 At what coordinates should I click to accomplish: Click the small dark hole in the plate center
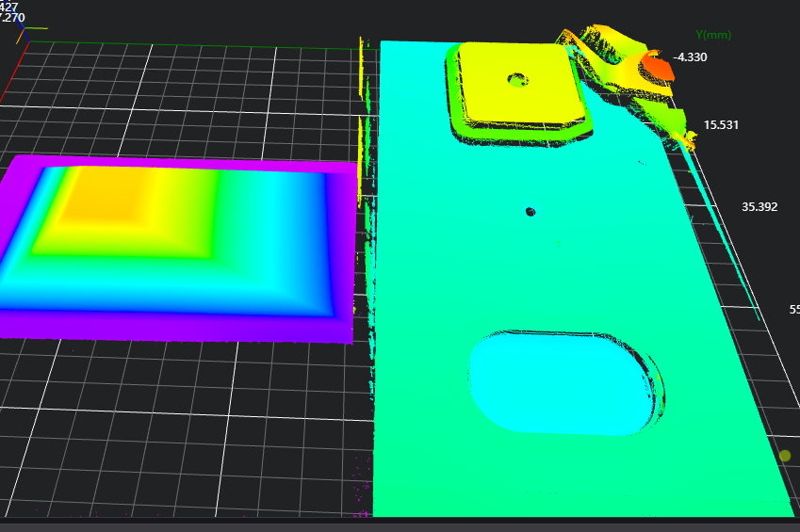click(531, 212)
